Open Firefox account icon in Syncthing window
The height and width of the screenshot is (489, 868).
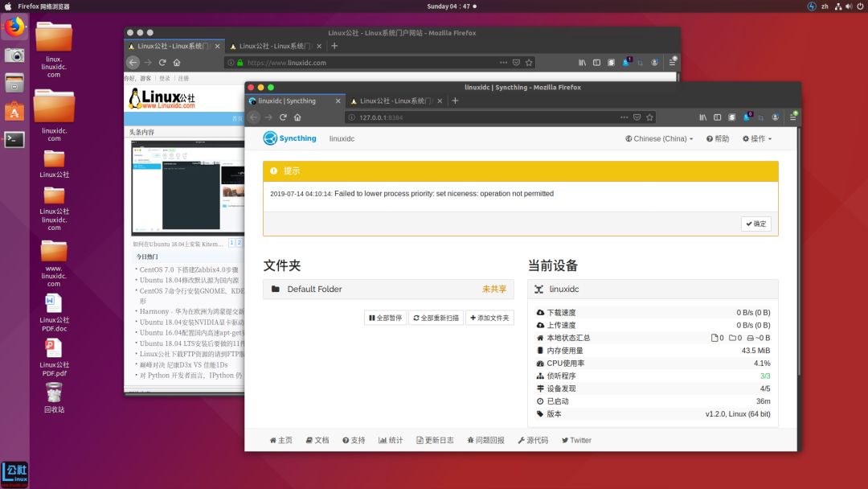pos(775,117)
